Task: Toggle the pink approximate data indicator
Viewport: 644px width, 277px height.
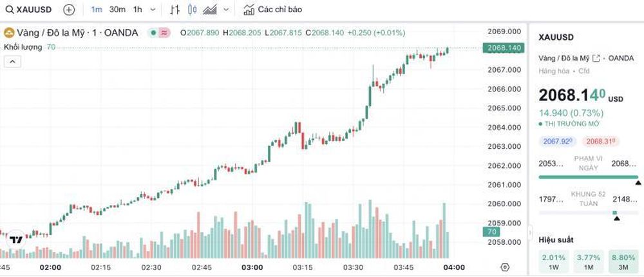Action: [164, 33]
